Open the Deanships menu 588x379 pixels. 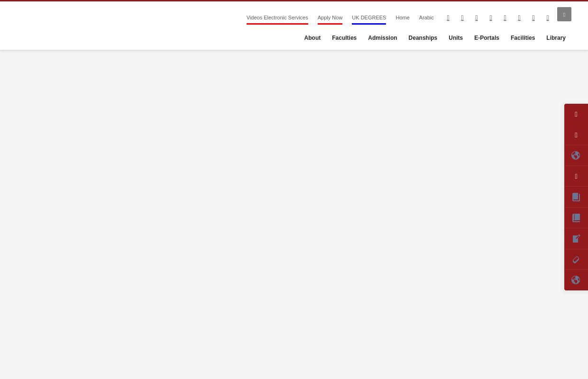[423, 38]
